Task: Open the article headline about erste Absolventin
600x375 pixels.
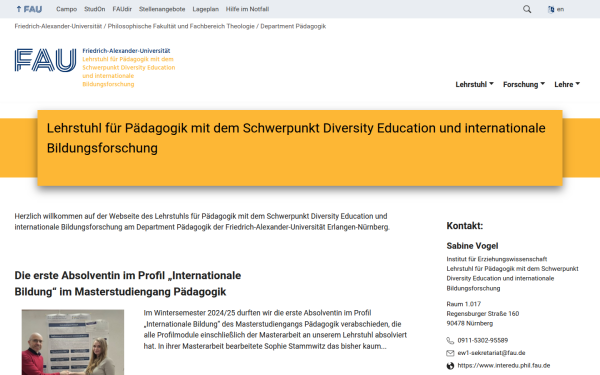Action: point(128,284)
